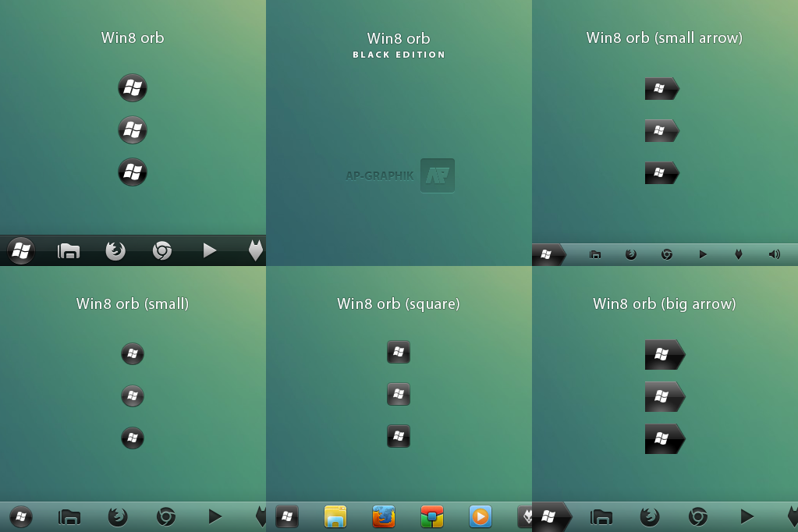Select the top square orb preview
The height and width of the screenshot is (532, 798).
(x=399, y=352)
